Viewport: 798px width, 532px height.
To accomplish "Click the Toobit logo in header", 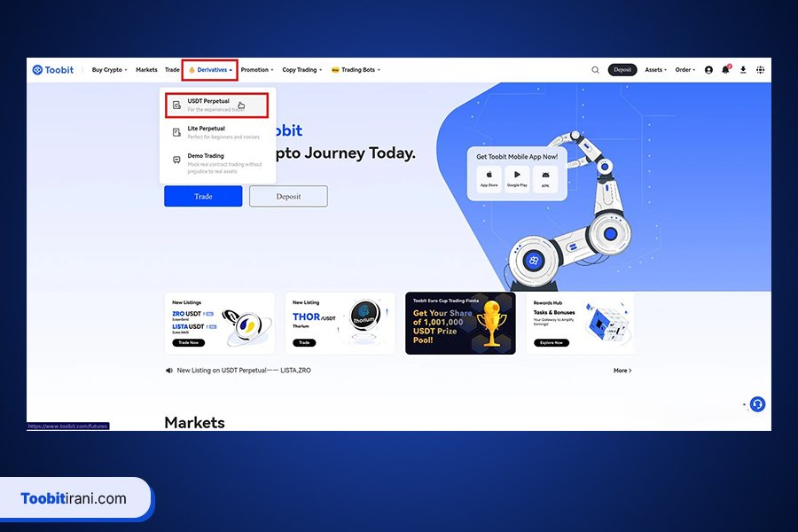I will [x=54, y=70].
